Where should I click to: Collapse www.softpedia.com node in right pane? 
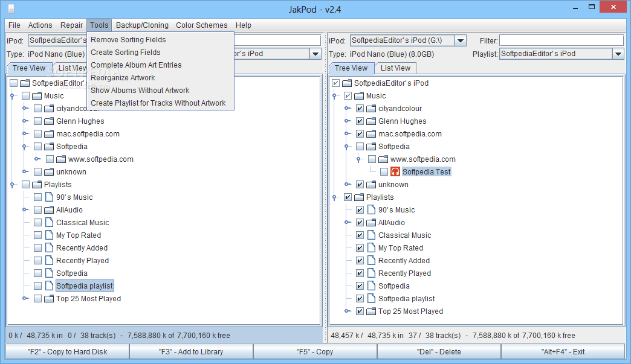(358, 160)
